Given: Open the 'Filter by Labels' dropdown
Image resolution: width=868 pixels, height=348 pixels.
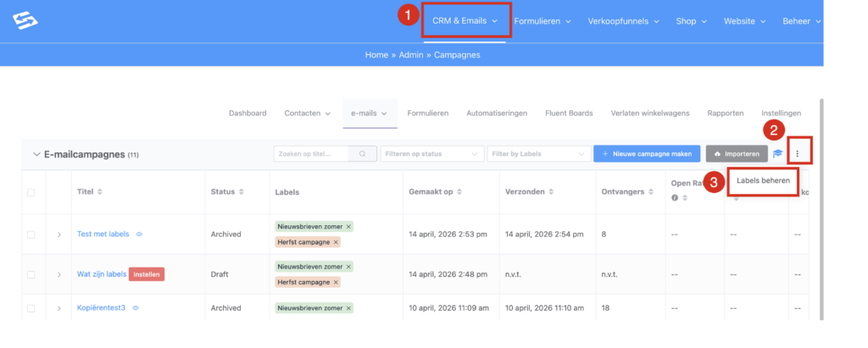Looking at the screenshot, I should [x=538, y=154].
